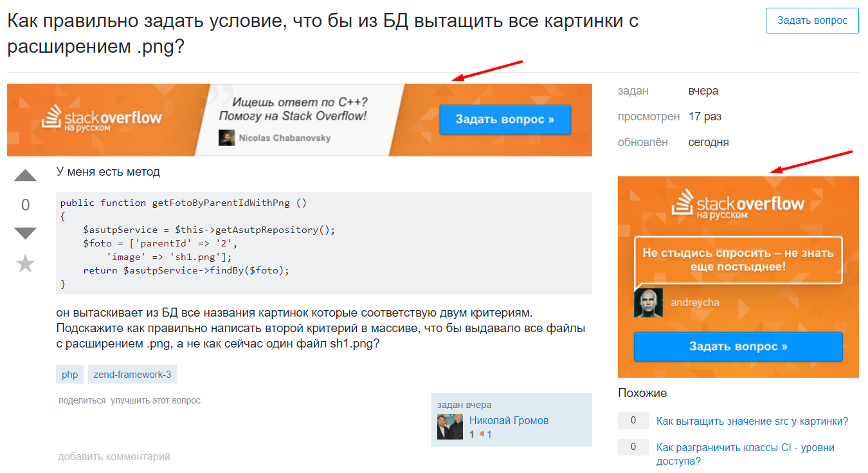Click добавить комментарий link
This screenshot has width=868, height=473.
coord(114,457)
